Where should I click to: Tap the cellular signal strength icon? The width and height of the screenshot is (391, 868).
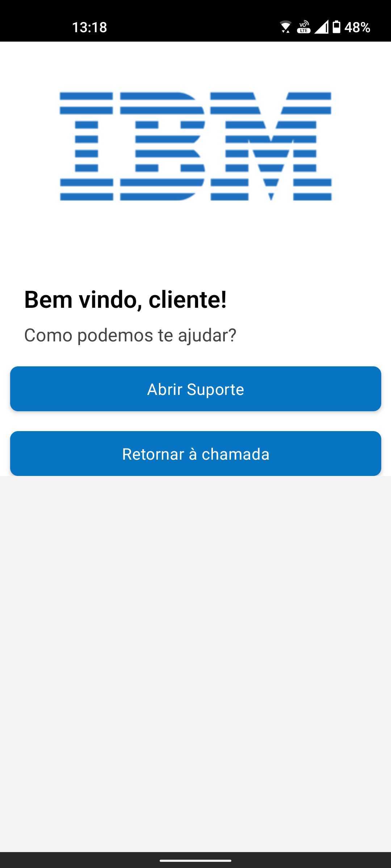point(321,27)
